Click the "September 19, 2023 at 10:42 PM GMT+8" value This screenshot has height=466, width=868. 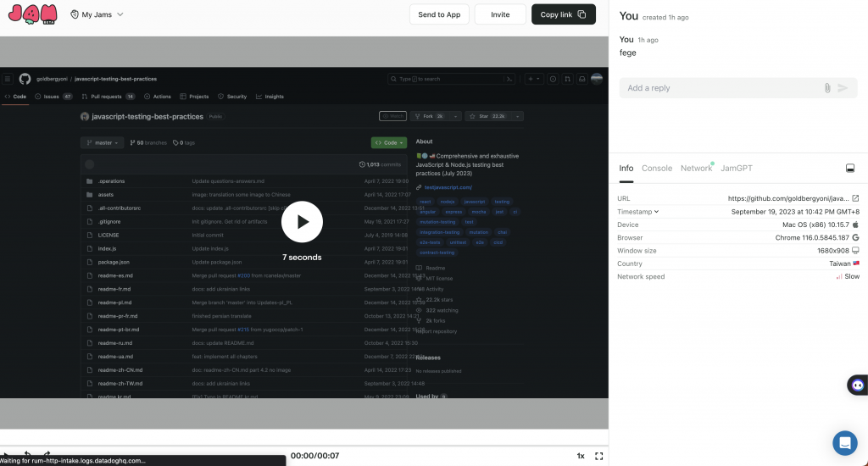795,212
